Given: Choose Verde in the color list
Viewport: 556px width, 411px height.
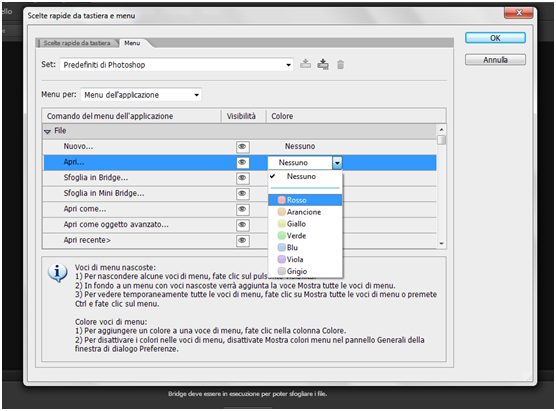Looking at the screenshot, I should tap(305, 235).
